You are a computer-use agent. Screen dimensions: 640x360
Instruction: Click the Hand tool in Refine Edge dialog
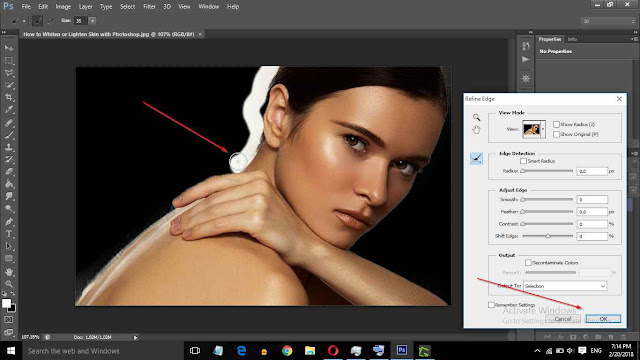pyautogui.click(x=476, y=130)
